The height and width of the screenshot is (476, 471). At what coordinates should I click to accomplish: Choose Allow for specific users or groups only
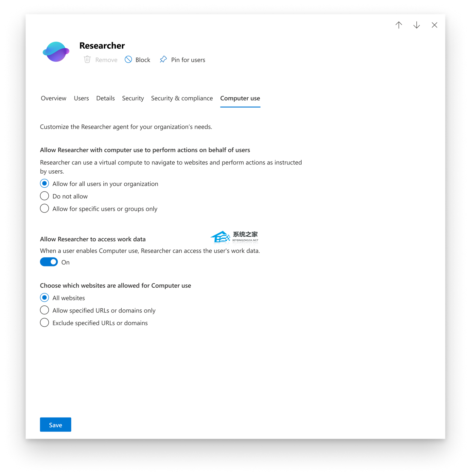(x=44, y=209)
